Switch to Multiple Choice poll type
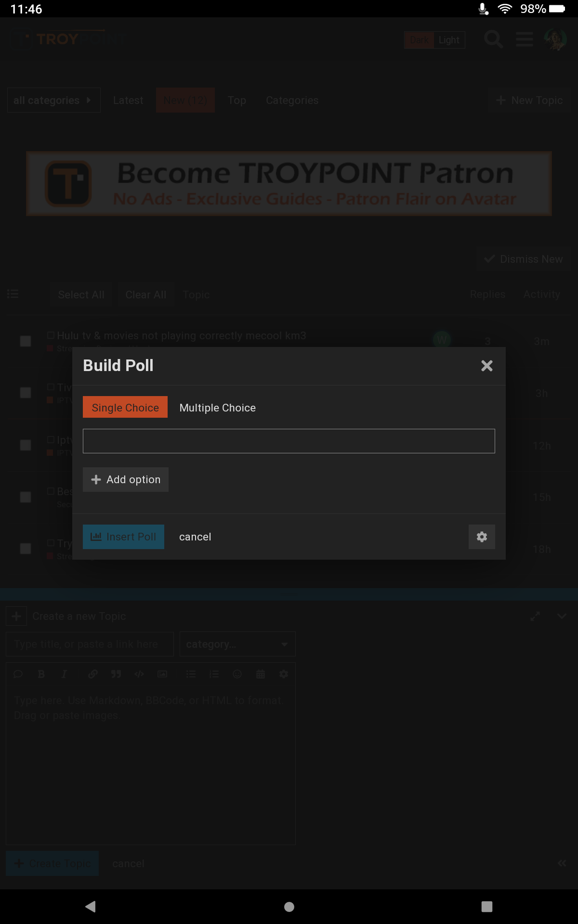Image resolution: width=578 pixels, height=924 pixels. coord(217,408)
